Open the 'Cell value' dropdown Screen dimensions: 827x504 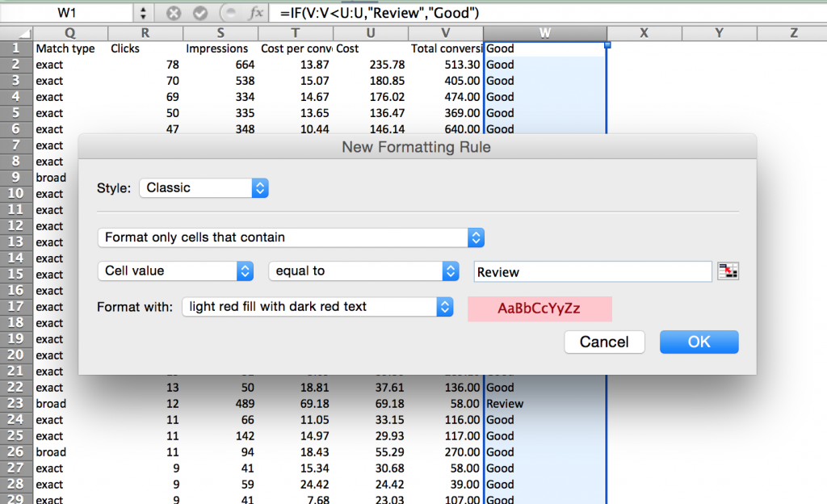point(175,271)
